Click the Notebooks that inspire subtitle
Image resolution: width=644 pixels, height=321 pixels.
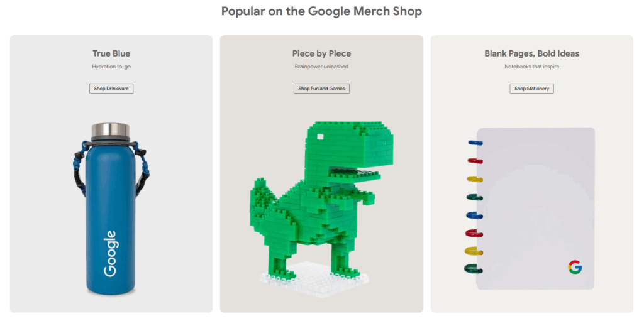pos(532,67)
